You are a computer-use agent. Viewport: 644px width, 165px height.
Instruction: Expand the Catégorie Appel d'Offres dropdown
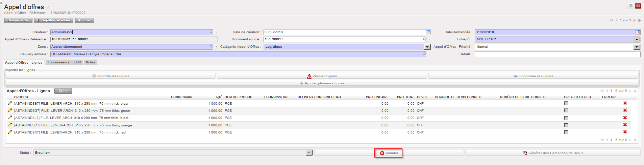427,47
